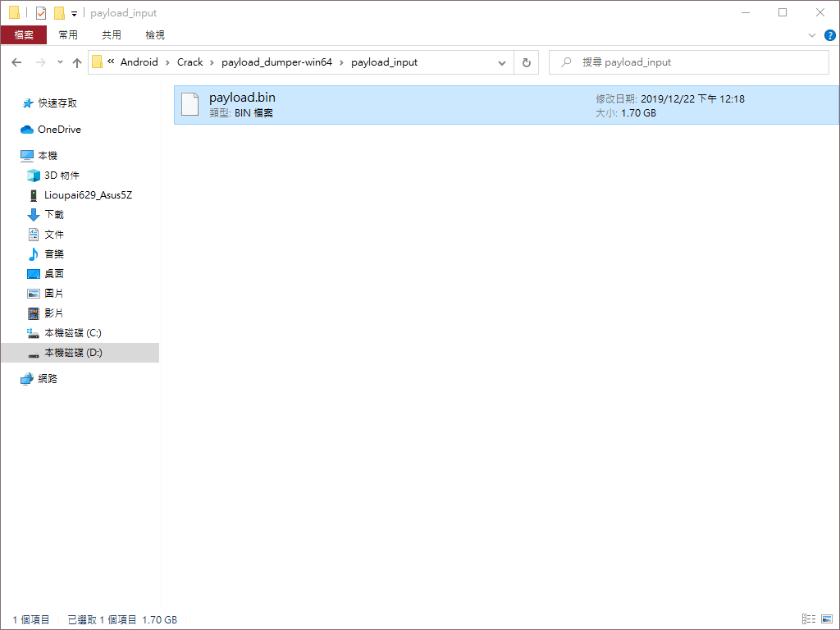Click the search magnifier icon
Image resolution: width=840 pixels, height=630 pixels.
coord(566,62)
